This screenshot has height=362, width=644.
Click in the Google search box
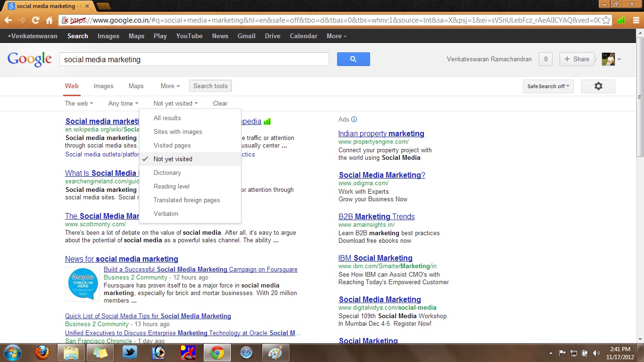(x=194, y=59)
